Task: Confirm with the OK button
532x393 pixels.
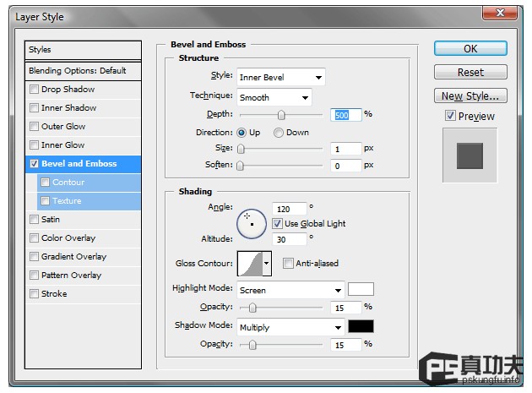Action: pyautogui.click(x=470, y=48)
